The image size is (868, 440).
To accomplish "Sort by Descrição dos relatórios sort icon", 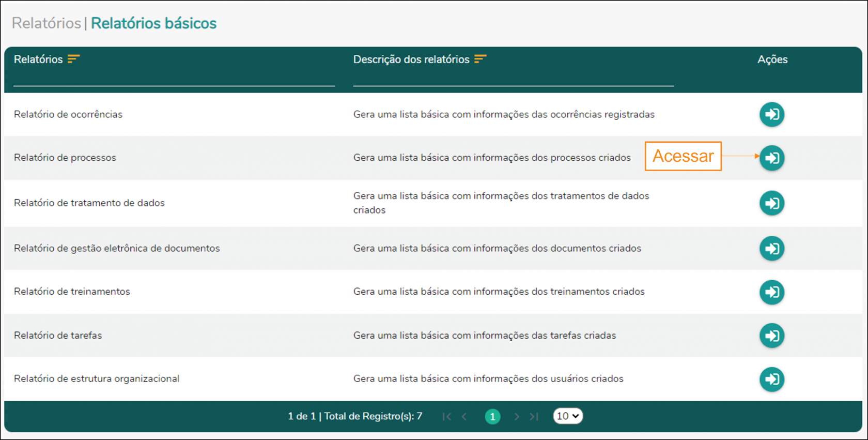I will tap(481, 59).
